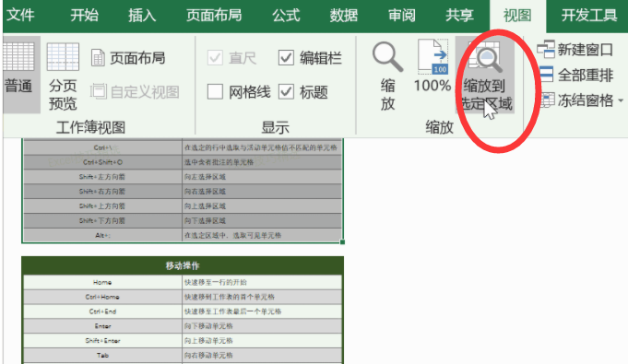
Task: Click the Shift+下方向键 cell
Action: pyautogui.click(x=102, y=220)
